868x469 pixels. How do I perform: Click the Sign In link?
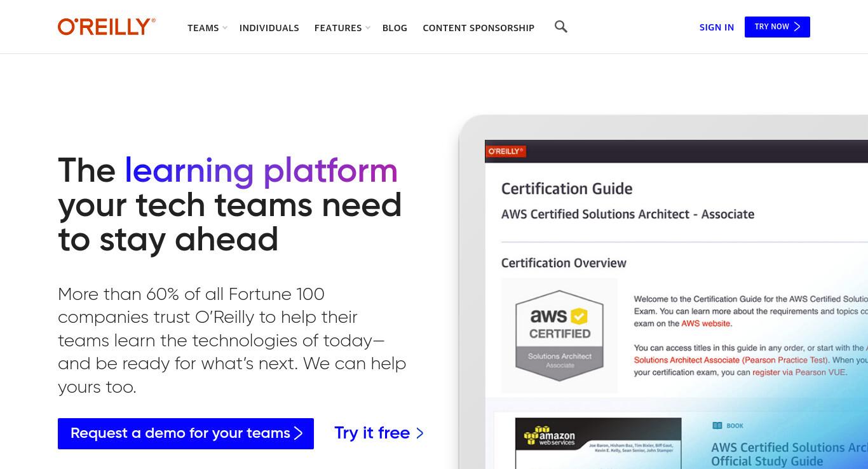pyautogui.click(x=716, y=27)
